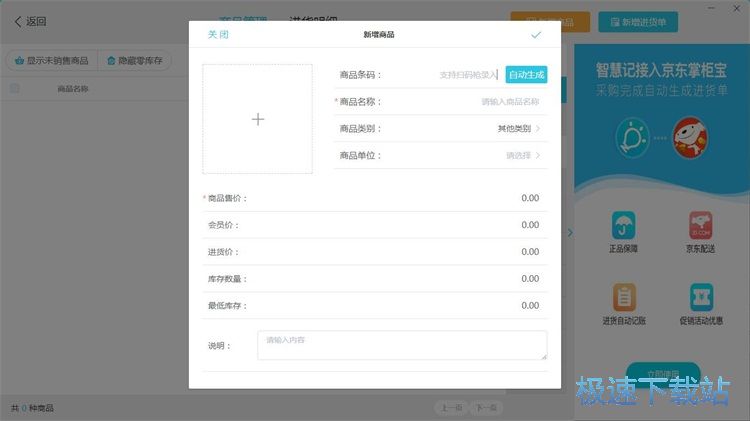Image resolution: width=750 pixels, height=421 pixels.
Task: Click the 京东配送 delivery icon
Action: coord(700,226)
